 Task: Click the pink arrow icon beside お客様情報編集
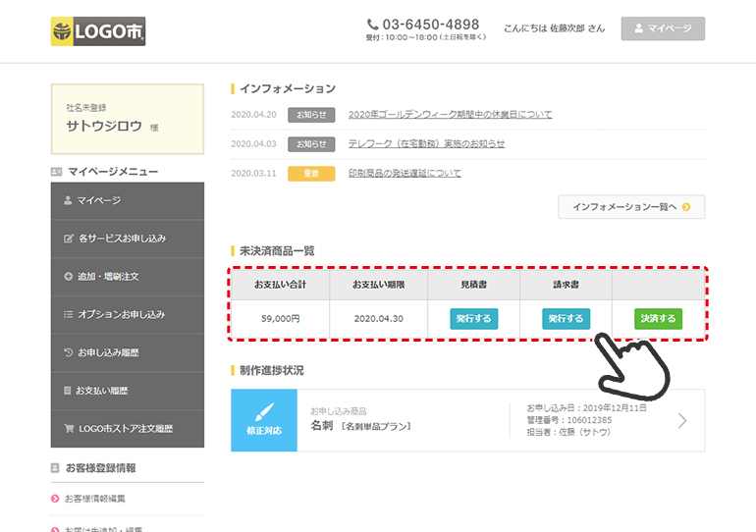[x=55, y=499]
